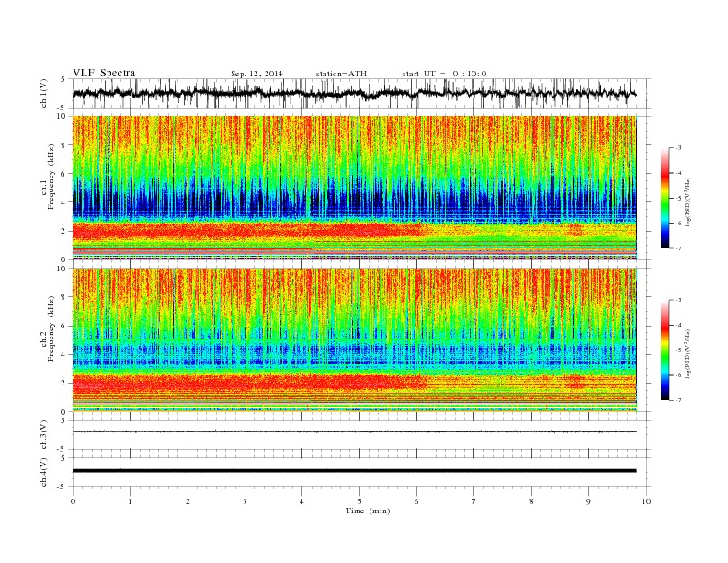
Task: Click the ch.3 voltage waveform trace
Action: tap(354, 431)
